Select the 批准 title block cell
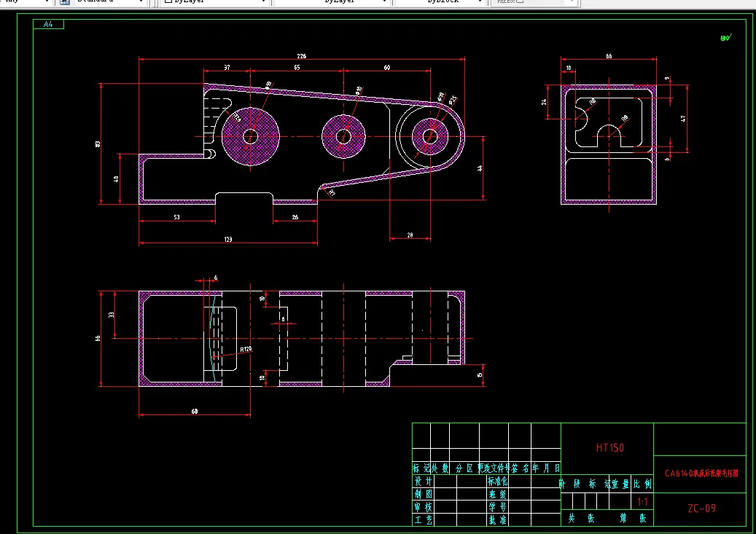The height and width of the screenshot is (534, 756). point(497,520)
